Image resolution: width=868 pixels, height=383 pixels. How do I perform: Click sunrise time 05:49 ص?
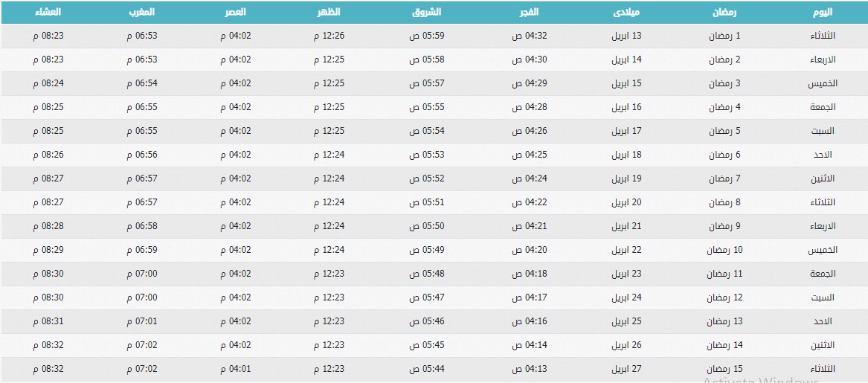click(x=427, y=250)
